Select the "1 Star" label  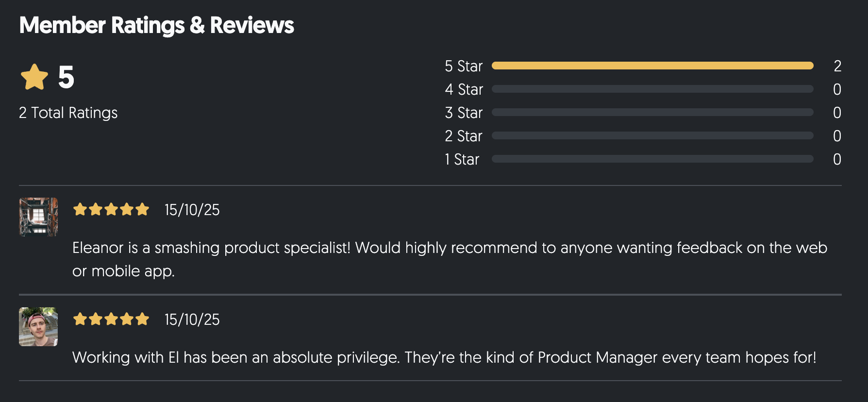click(x=462, y=159)
